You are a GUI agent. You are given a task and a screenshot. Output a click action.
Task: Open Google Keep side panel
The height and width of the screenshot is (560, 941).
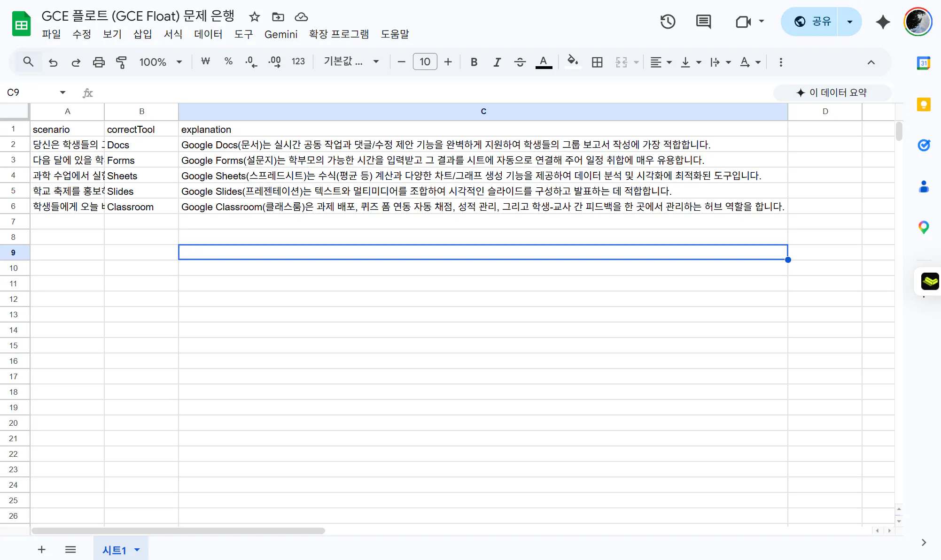pos(924,104)
